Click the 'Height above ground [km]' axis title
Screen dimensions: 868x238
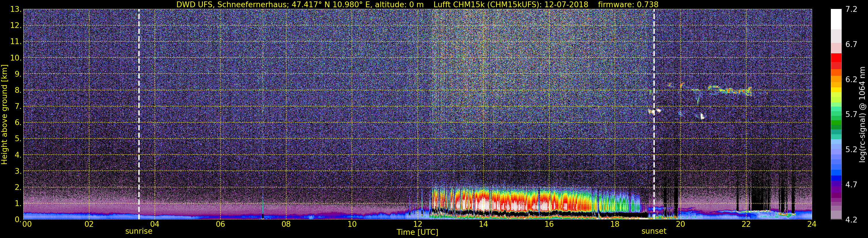4,114
